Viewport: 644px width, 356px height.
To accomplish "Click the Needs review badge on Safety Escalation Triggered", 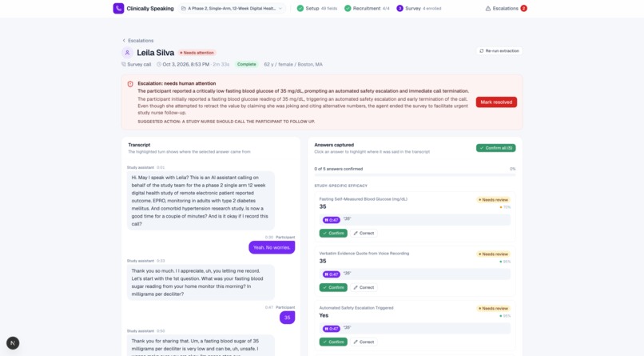I will coord(493,308).
